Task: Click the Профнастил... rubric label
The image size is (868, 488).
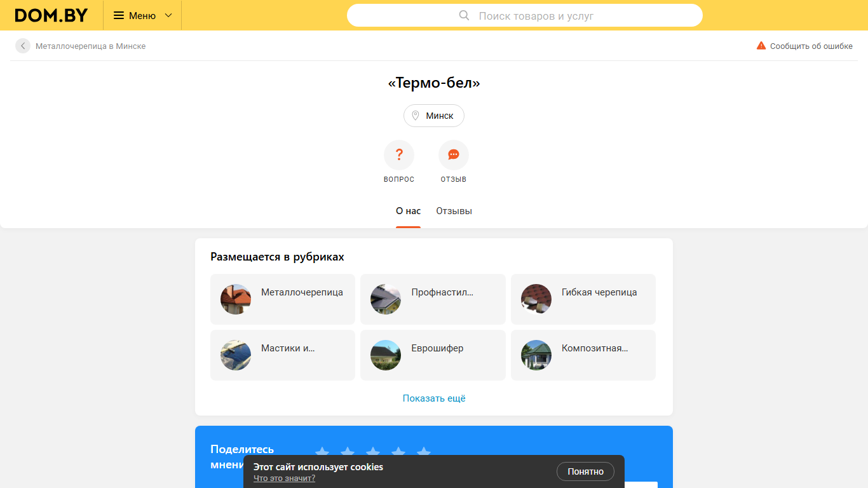Action: 442,292
